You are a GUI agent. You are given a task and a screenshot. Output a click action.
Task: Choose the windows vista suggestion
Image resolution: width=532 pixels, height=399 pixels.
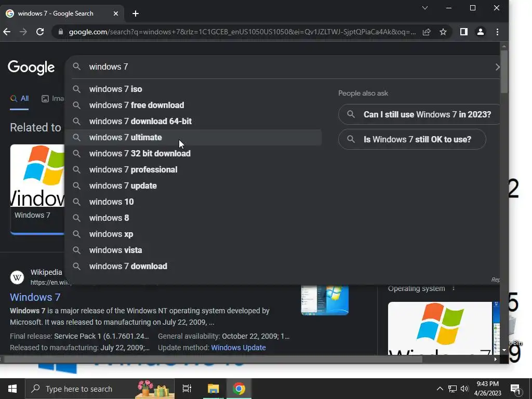coord(193,250)
